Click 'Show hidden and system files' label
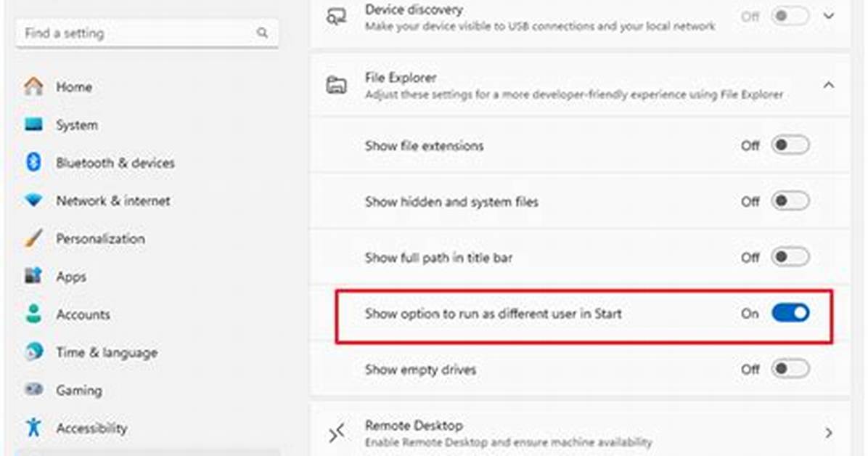Image resolution: width=868 pixels, height=456 pixels. (x=451, y=202)
